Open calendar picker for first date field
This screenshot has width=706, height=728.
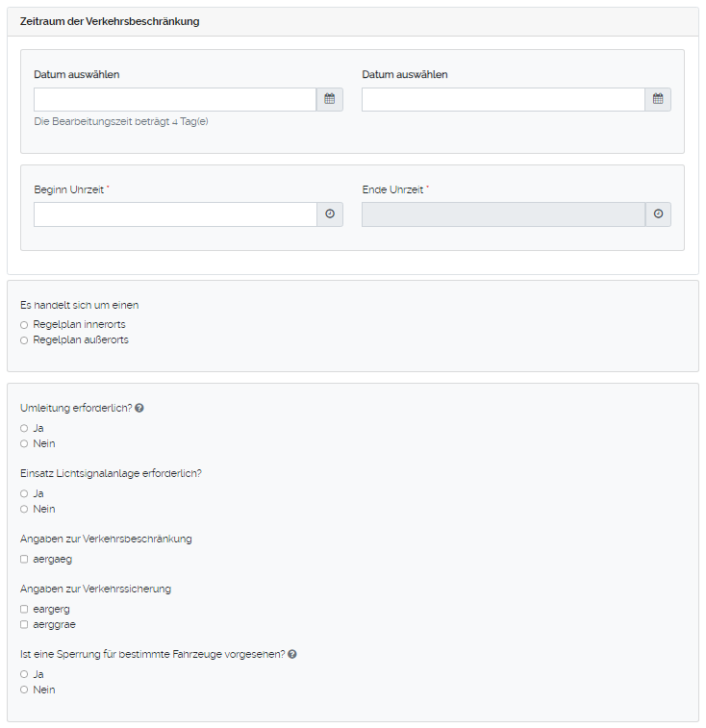point(330,99)
